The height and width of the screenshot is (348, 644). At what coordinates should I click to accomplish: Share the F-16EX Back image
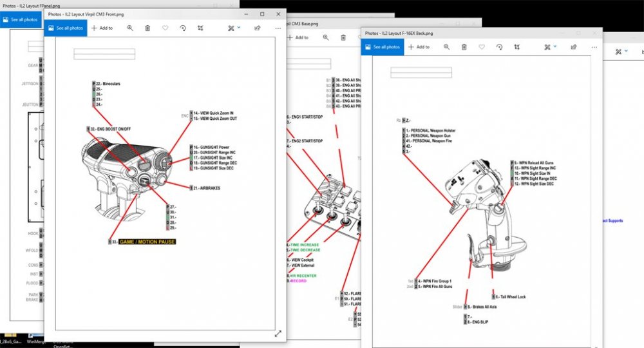pos(575,47)
